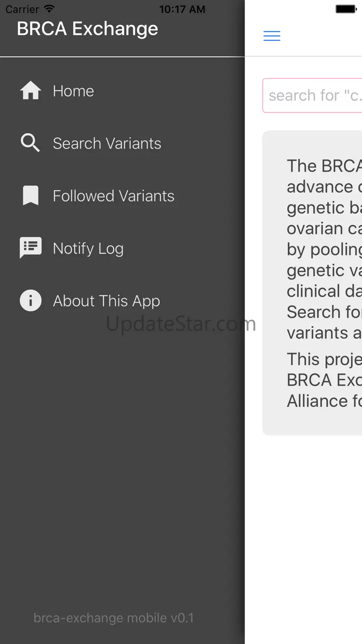
Task: Click the About This App info icon
Action: 31,301
